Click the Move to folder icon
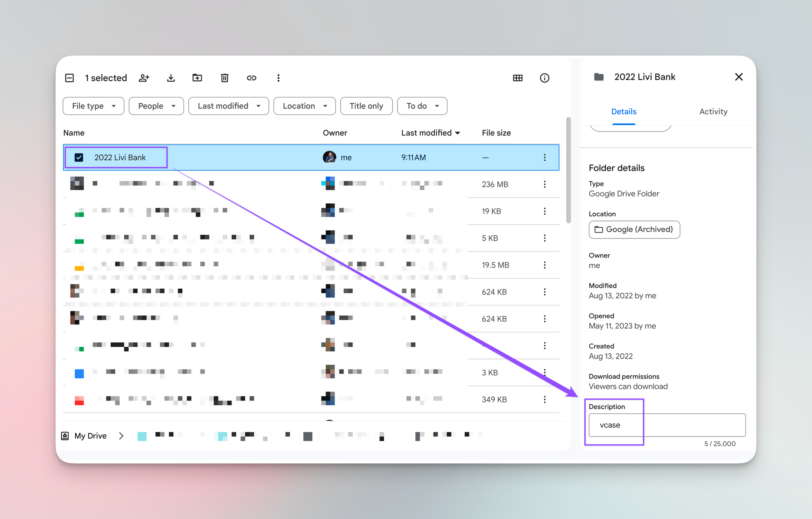Image resolution: width=812 pixels, height=519 pixels. coord(197,78)
